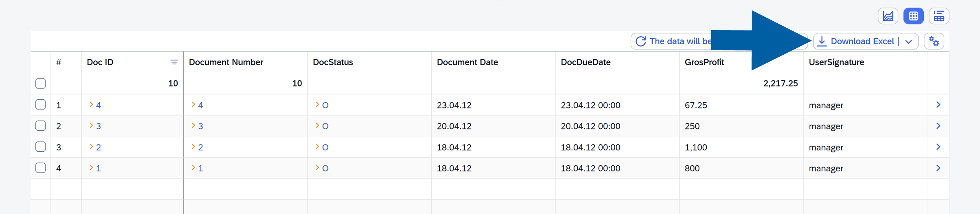Click the UserSignature column header

(x=836, y=62)
